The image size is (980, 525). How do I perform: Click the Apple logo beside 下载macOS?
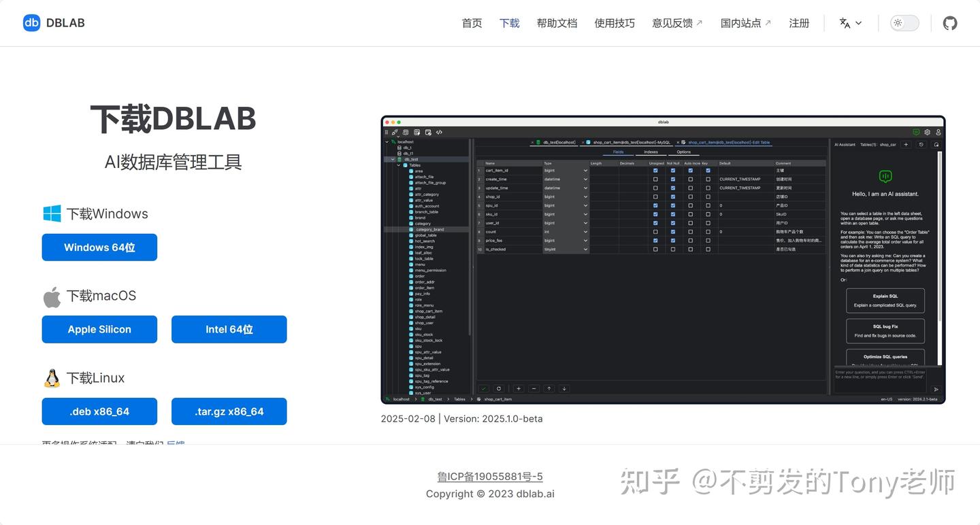click(51, 295)
